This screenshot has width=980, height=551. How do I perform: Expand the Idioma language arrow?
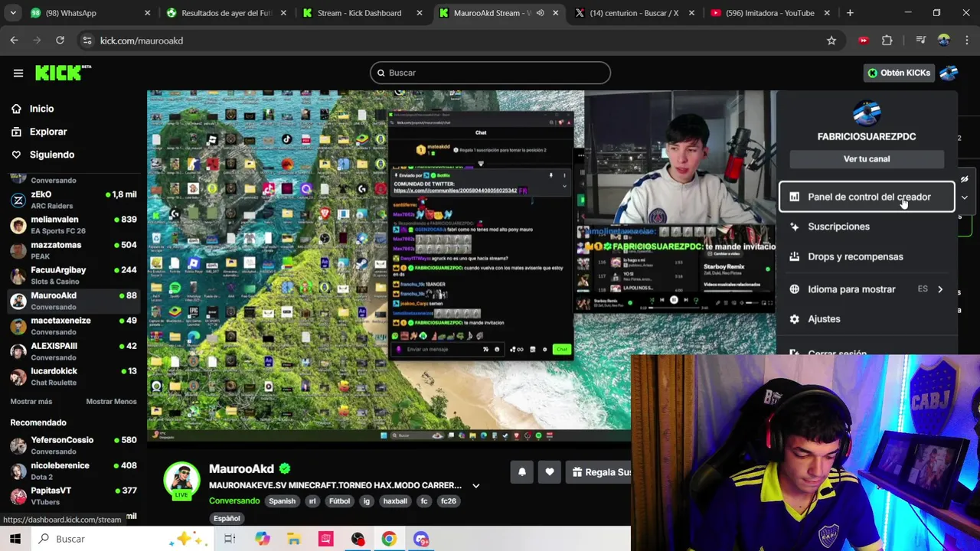[x=940, y=289]
